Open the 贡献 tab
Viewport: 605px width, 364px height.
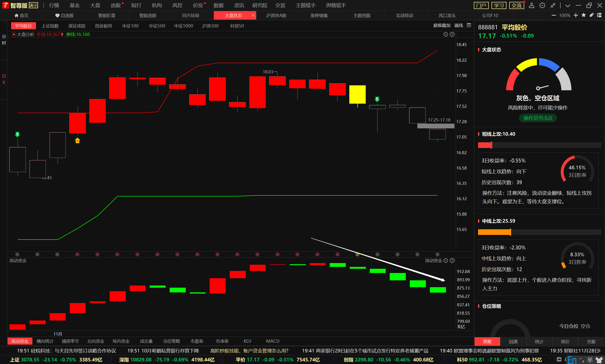coord(591,342)
